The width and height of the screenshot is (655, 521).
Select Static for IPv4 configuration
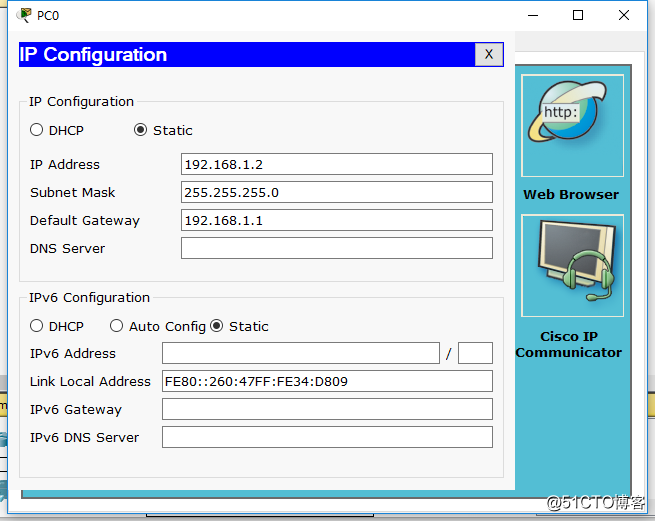[x=140, y=130]
